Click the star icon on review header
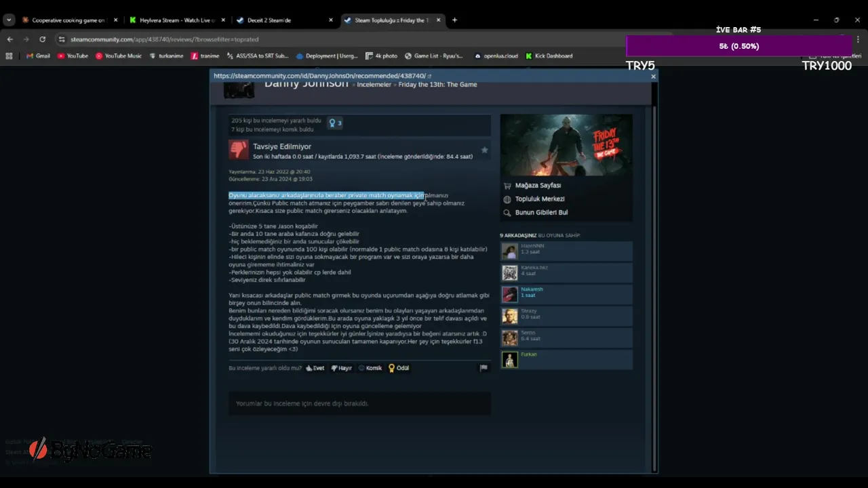The height and width of the screenshot is (488, 868). [484, 150]
